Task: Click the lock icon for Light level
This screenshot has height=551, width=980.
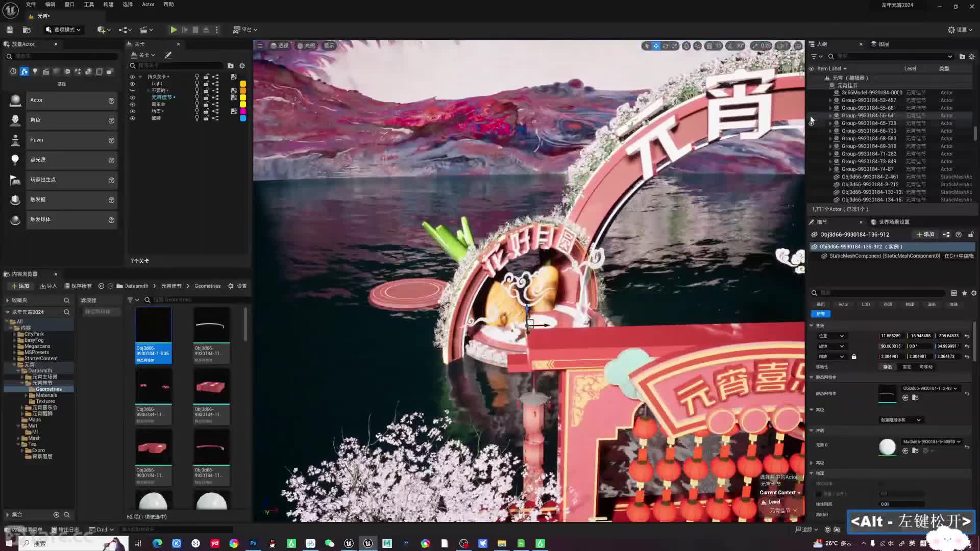Action: tap(206, 84)
